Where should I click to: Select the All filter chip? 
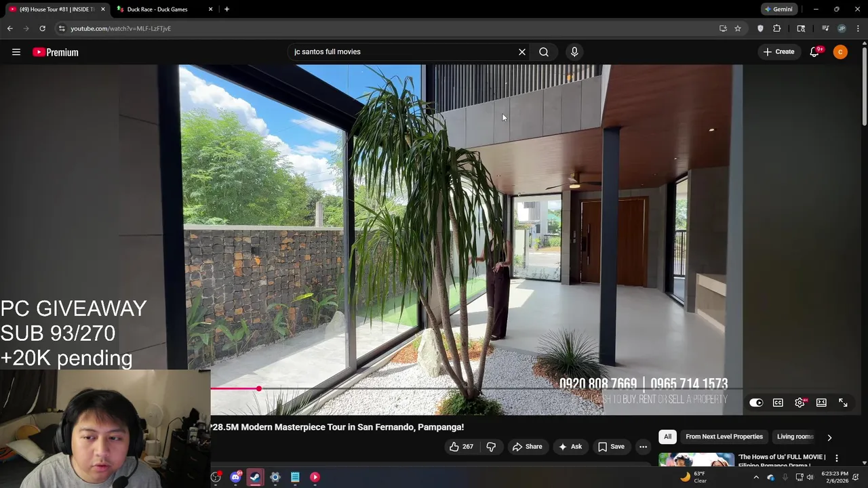tap(667, 436)
